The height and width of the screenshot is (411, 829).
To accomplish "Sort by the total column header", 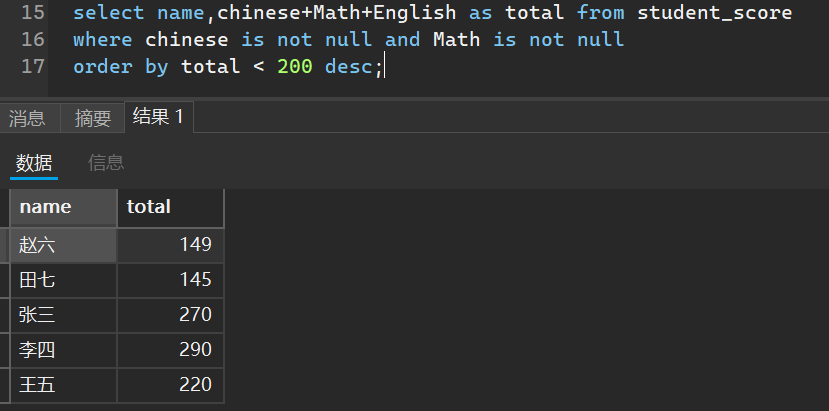I will coord(170,207).
